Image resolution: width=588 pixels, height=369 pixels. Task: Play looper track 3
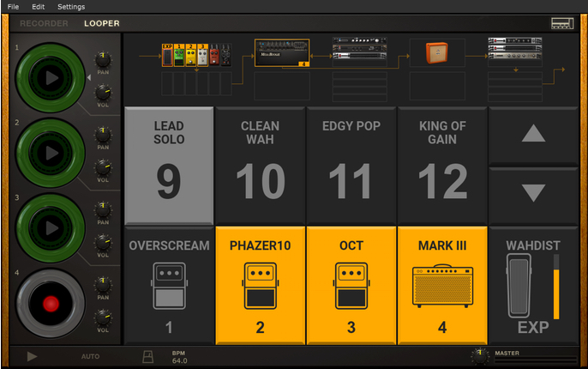pyautogui.click(x=51, y=227)
